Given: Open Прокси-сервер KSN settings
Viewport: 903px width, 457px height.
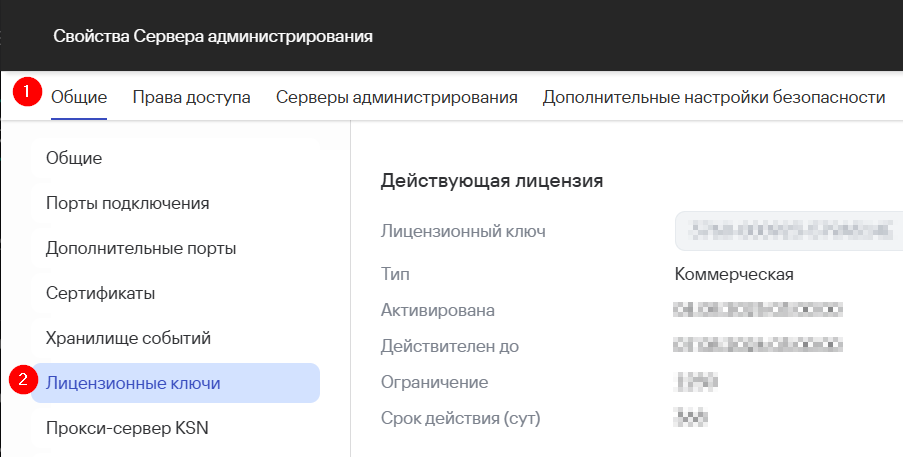Looking at the screenshot, I should 127,428.
